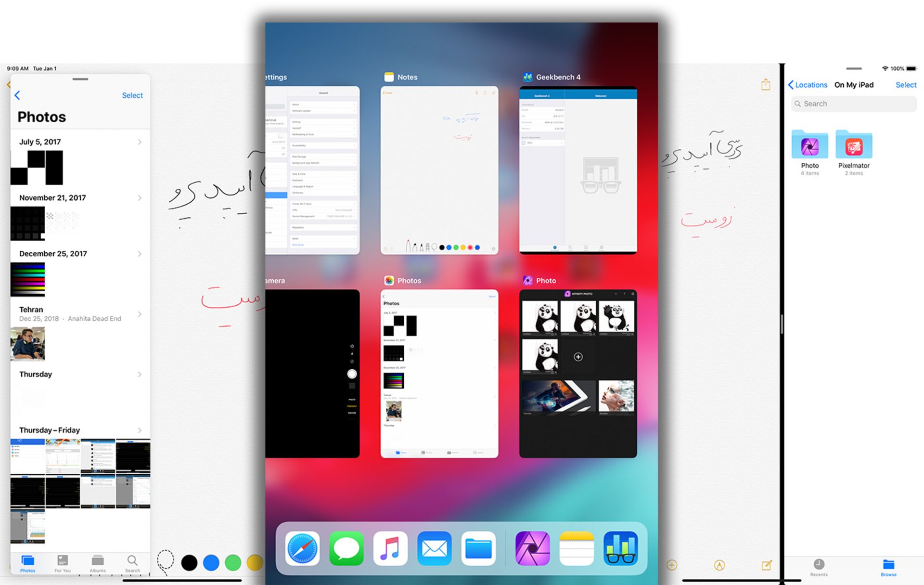Tap Locations breadcrumb in Files panel
The image size is (924, 585).
[x=808, y=85]
